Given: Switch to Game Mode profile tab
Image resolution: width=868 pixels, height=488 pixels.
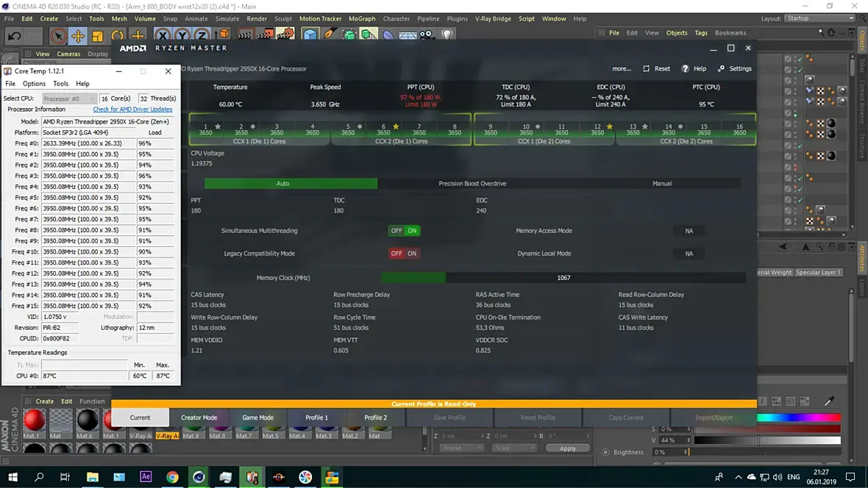Looking at the screenshot, I should (x=257, y=417).
